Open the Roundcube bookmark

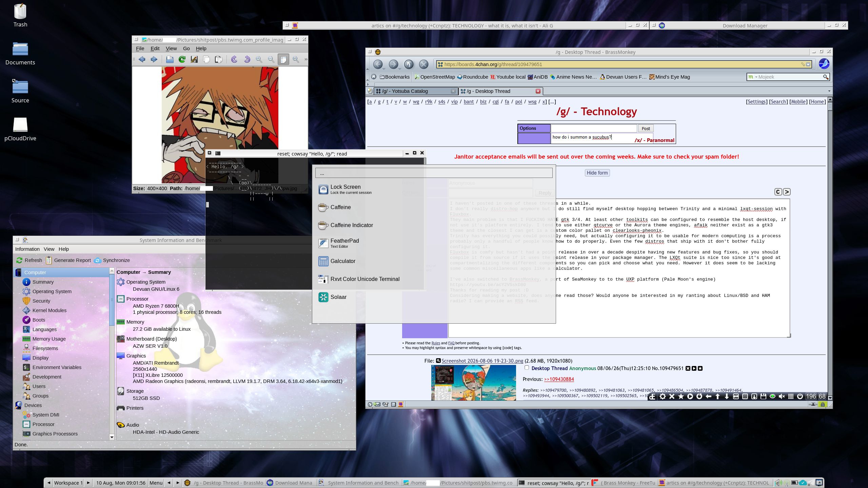473,77
